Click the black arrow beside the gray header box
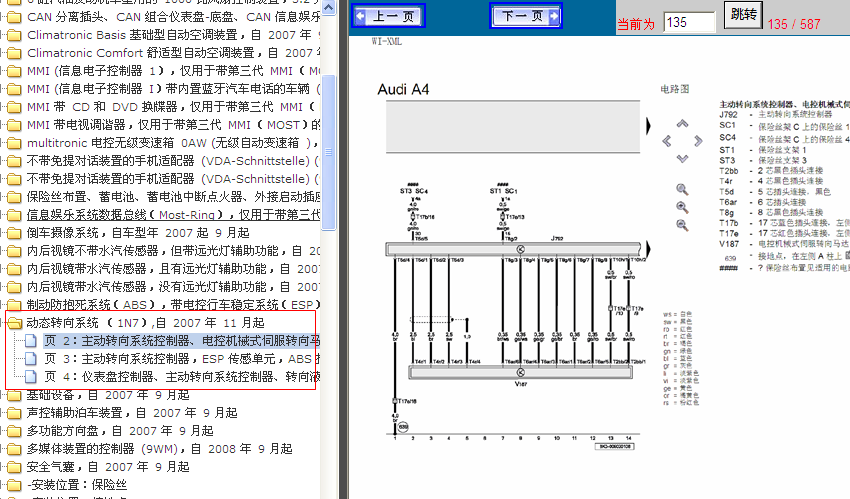The image size is (850, 499). tap(648, 126)
